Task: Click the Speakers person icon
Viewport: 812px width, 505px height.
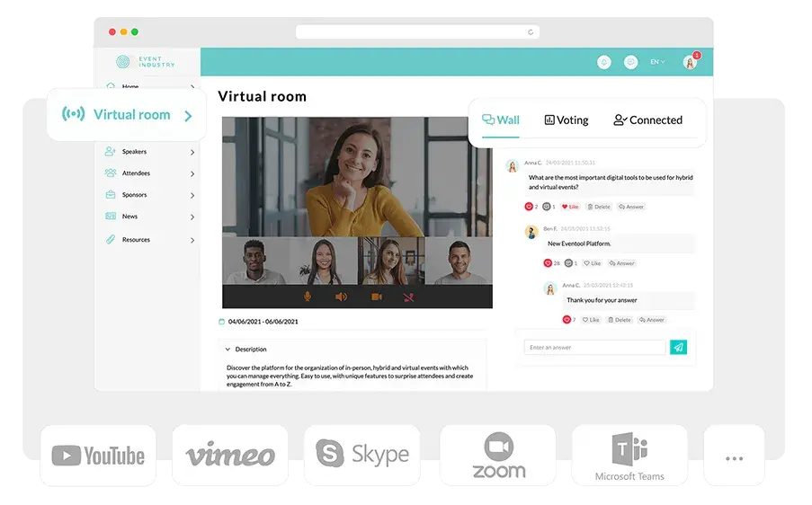Action: [110, 151]
